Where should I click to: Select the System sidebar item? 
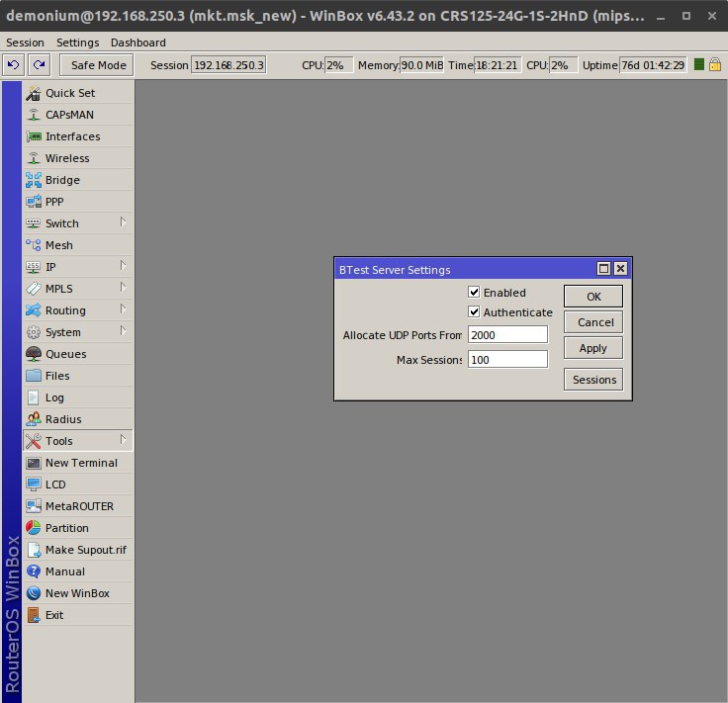click(x=78, y=332)
